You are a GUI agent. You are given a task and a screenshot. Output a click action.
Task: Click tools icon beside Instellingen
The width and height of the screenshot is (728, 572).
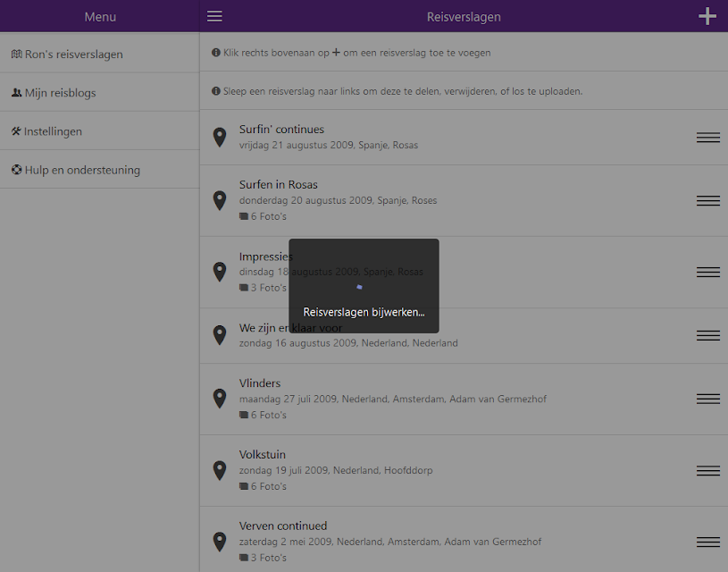pyautogui.click(x=16, y=131)
